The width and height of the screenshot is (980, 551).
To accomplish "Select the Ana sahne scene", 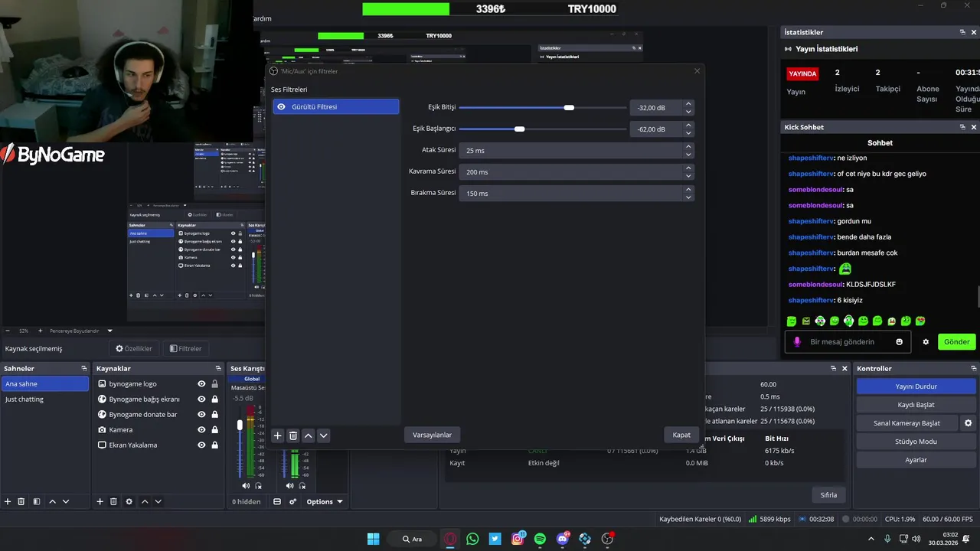I will tap(45, 384).
